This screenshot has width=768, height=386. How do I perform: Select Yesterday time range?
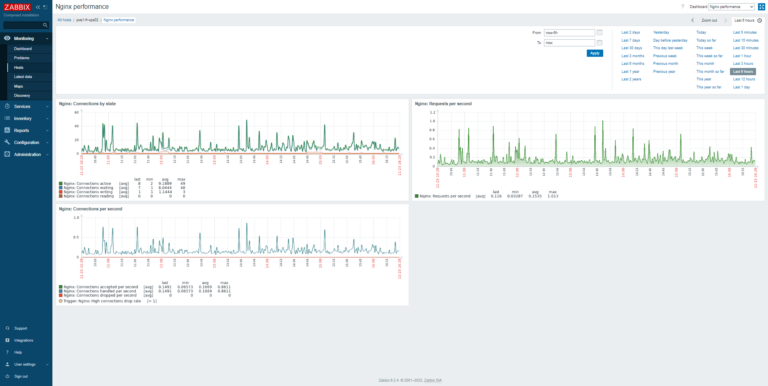(x=661, y=32)
